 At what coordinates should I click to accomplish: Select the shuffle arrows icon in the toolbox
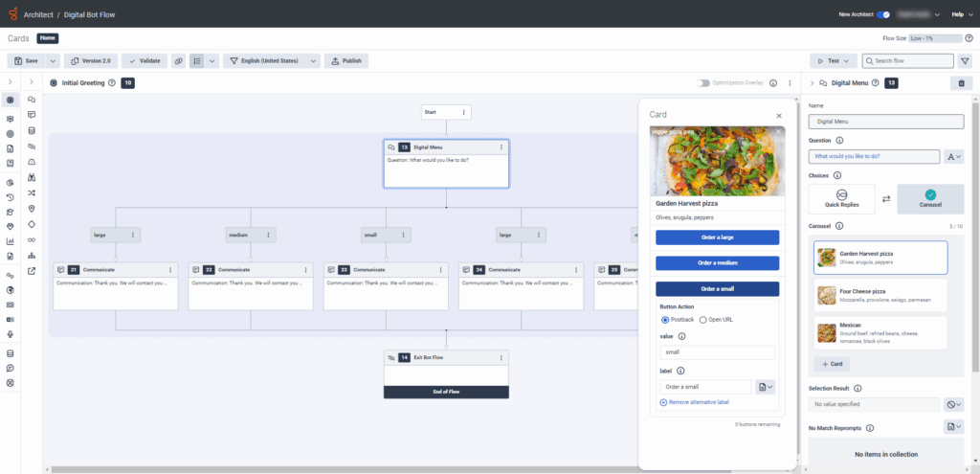32,193
